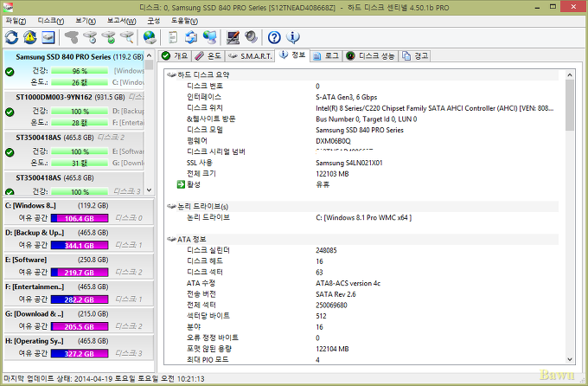Click the blue info bubble toolbar icon
The width and height of the screenshot is (588, 386).
click(292, 37)
